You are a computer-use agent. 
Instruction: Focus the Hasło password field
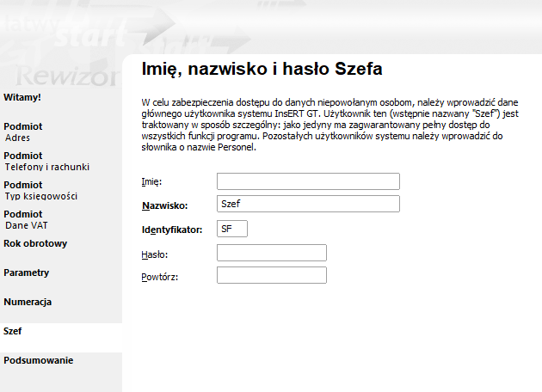pos(271,253)
